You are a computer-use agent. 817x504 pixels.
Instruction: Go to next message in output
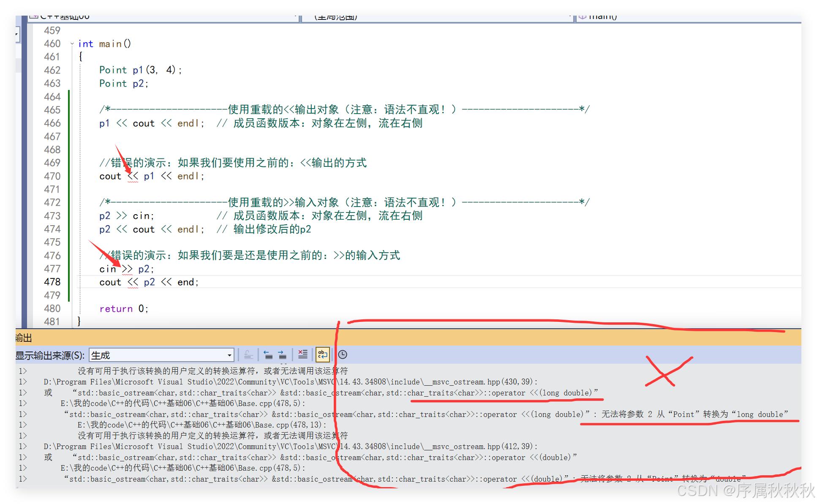pos(282,354)
